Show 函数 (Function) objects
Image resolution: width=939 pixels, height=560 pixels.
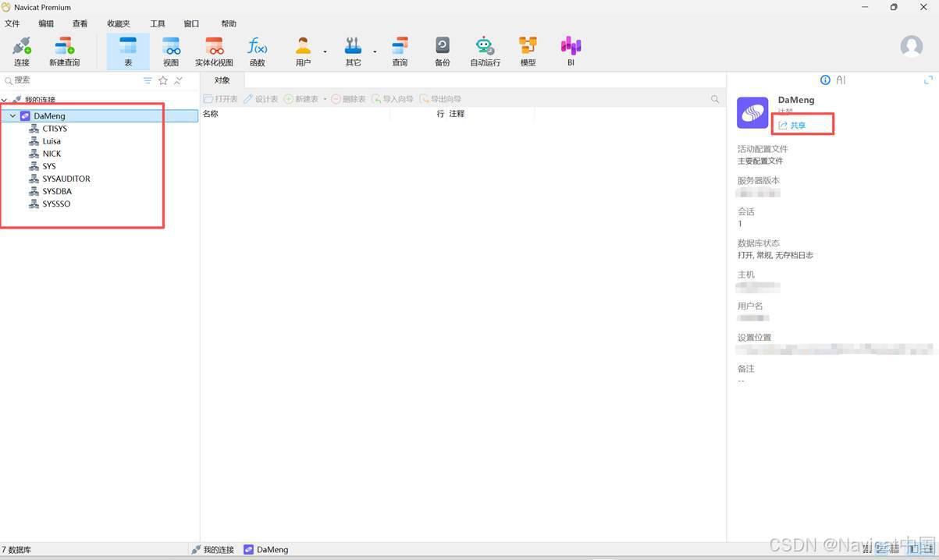(x=257, y=51)
